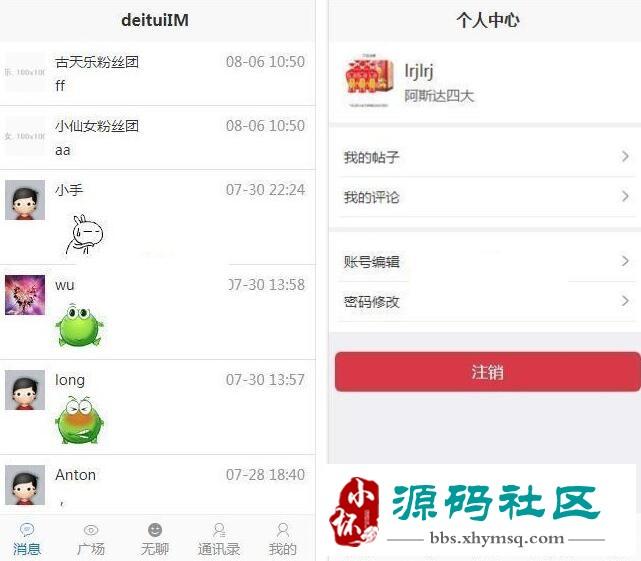Click the red 注销 logout button
Screen dimensions: 641x561
pyautogui.click(x=488, y=372)
